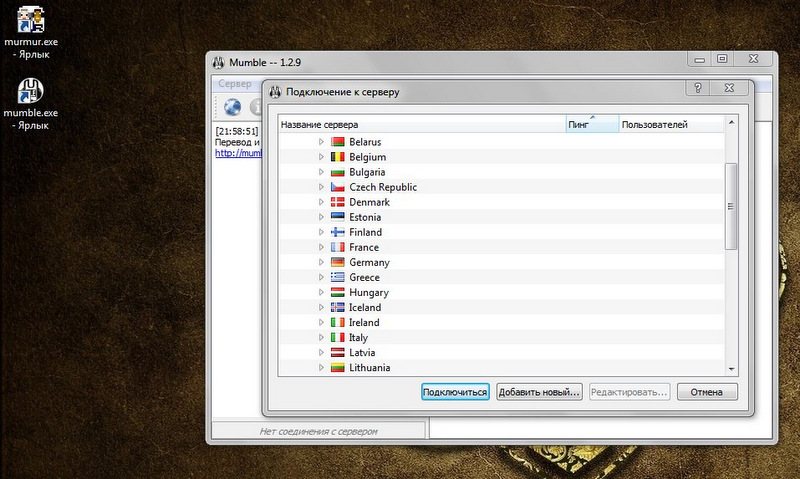Click the Добавить новый... button
The width and height of the screenshot is (800, 479).
(x=539, y=392)
